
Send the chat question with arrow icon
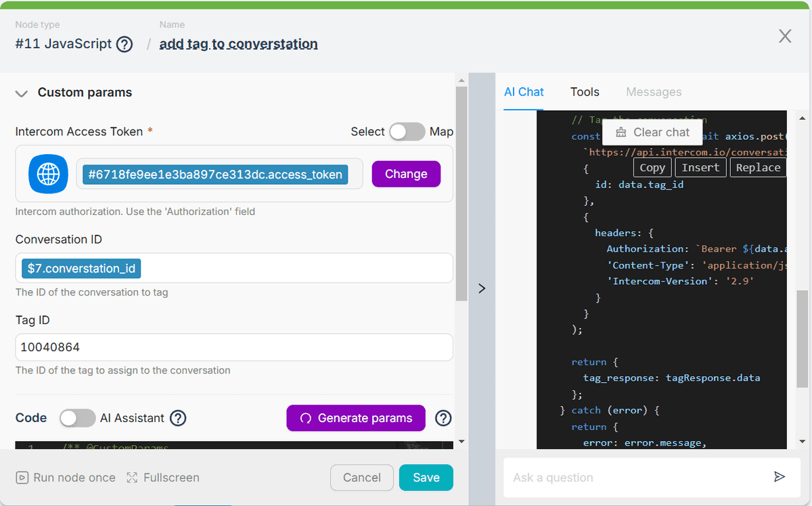coord(780,477)
